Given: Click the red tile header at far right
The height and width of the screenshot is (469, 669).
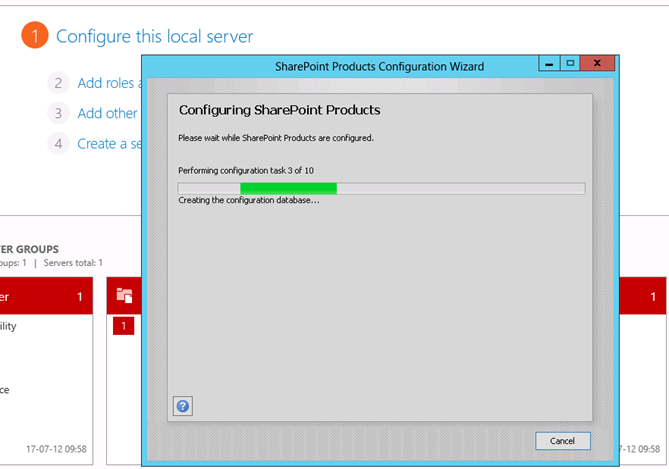Looking at the screenshot, I should click(x=643, y=296).
